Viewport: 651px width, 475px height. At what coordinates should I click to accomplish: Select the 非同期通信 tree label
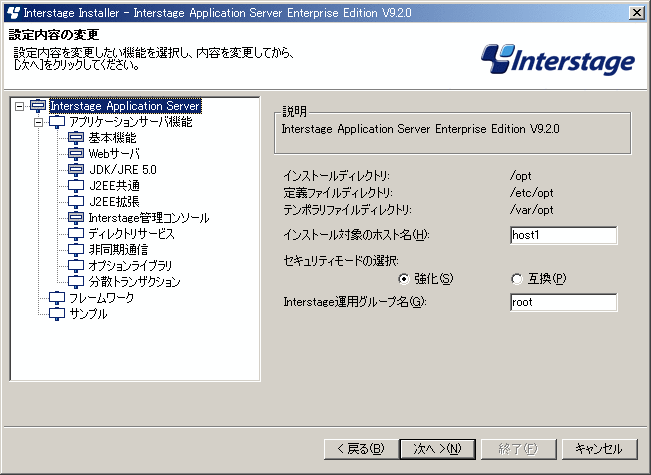click(x=118, y=250)
